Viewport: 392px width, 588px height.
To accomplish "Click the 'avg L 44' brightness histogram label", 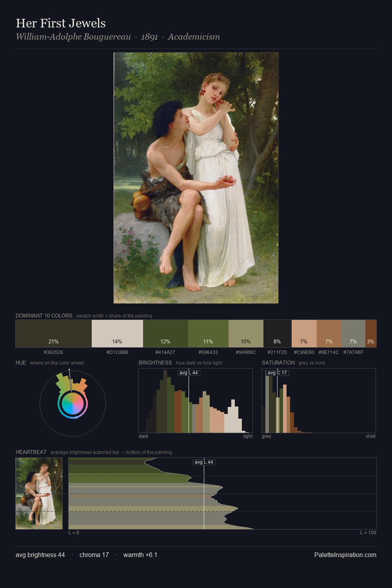I will point(189,373).
